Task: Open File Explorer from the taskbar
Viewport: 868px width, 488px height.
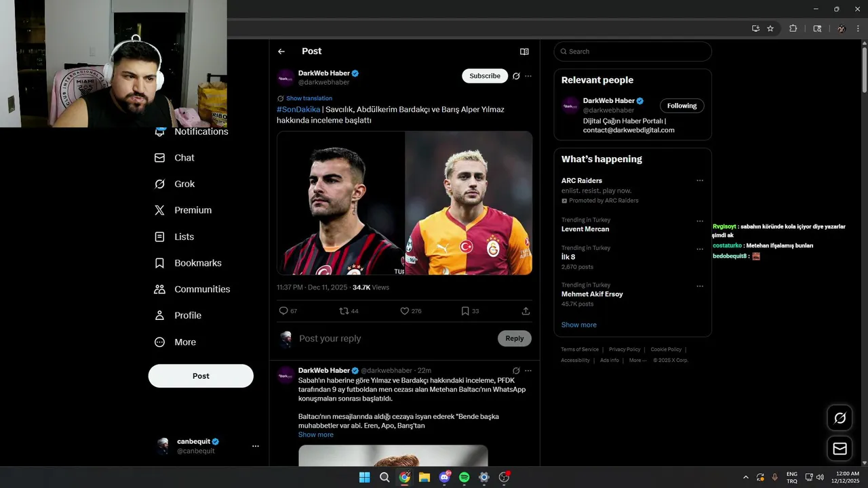Action: (x=425, y=477)
